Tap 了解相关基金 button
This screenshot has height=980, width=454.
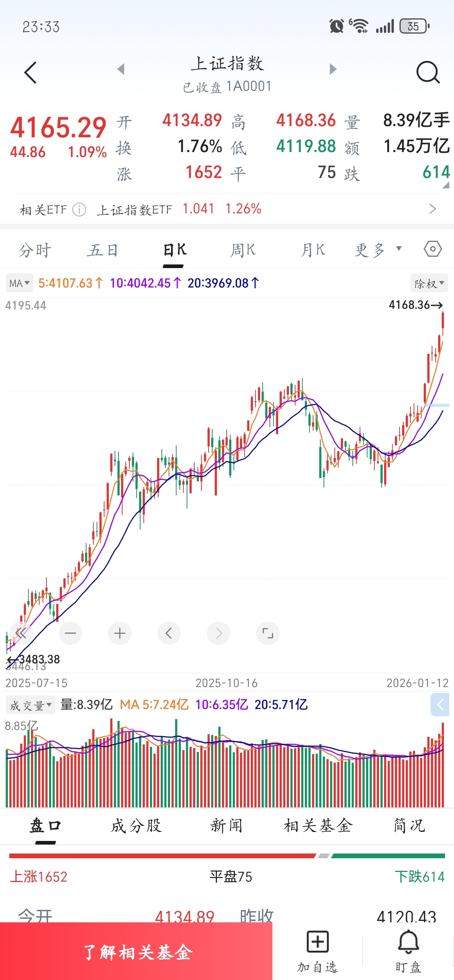pos(136,952)
